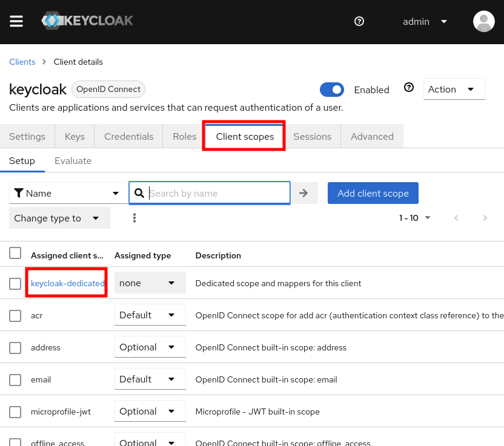The image size is (504, 446).
Task: Open the admin user dropdown
Action: 425,22
